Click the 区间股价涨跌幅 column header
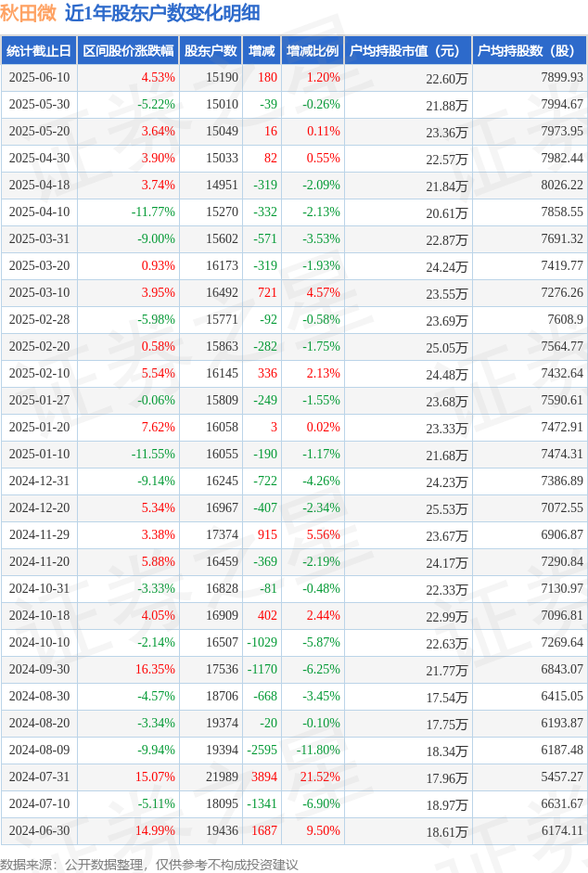The height and width of the screenshot is (873, 588). tap(128, 51)
